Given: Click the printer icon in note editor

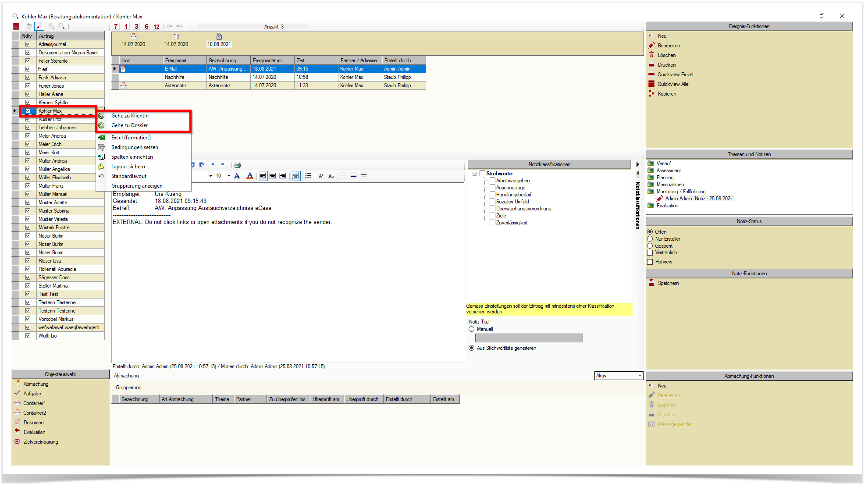Looking at the screenshot, I should [238, 165].
